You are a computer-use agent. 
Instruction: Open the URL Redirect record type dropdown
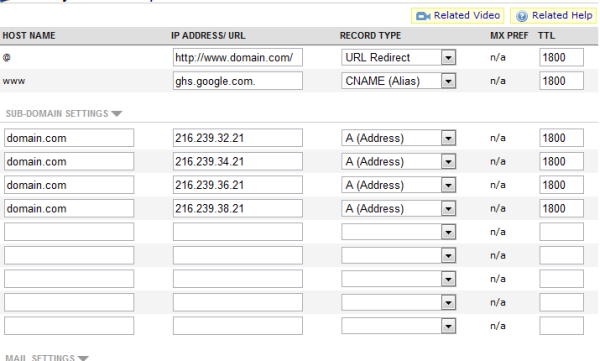(x=398, y=57)
